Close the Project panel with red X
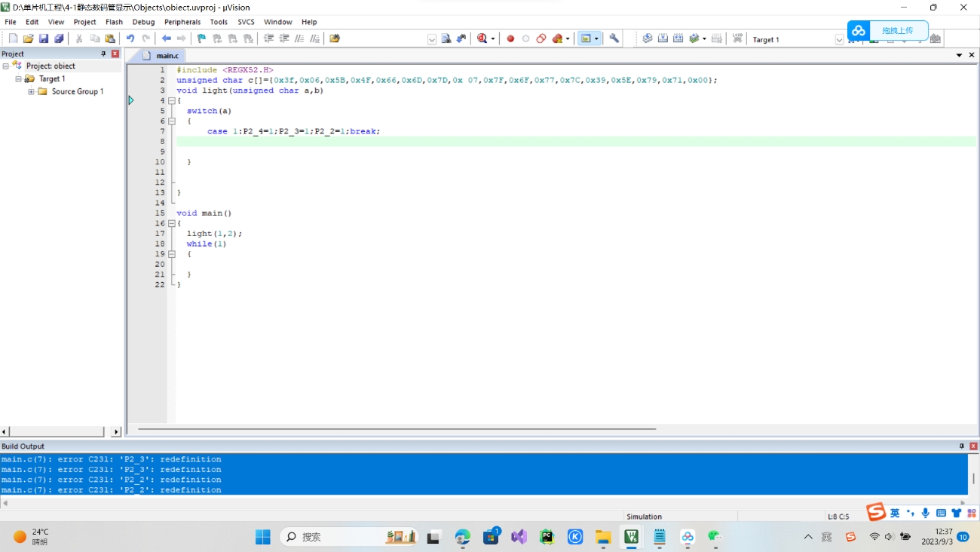The height and width of the screenshot is (552, 980). click(115, 54)
